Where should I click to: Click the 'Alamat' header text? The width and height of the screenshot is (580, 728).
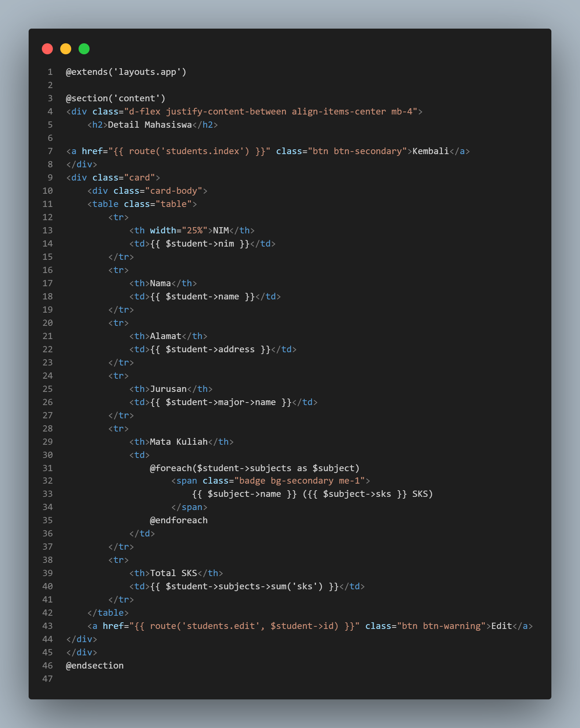[166, 336]
